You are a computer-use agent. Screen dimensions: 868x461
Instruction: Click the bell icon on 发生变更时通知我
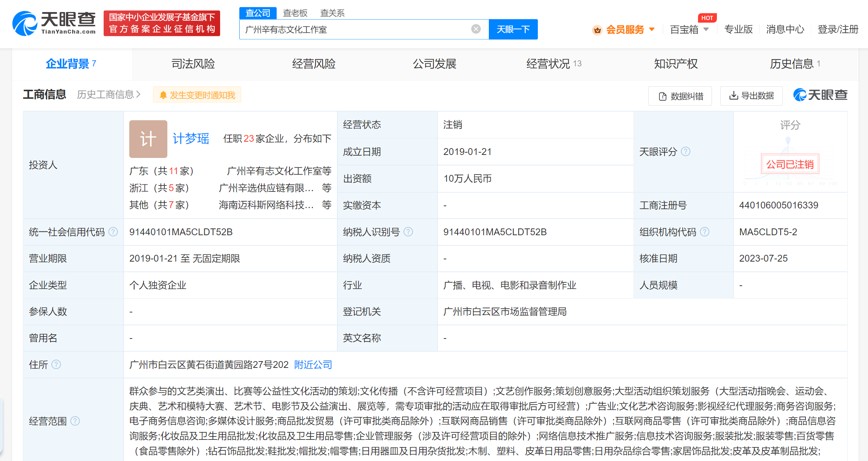tap(163, 95)
